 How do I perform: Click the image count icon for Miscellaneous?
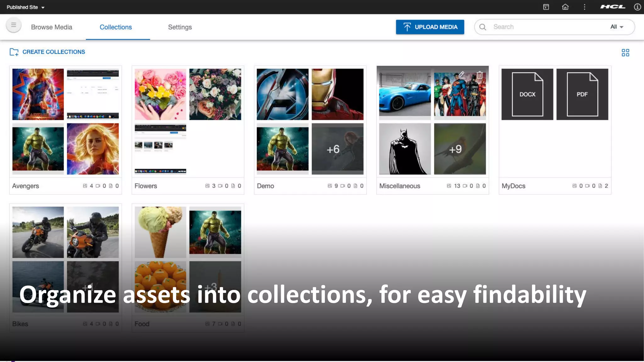pos(449,186)
